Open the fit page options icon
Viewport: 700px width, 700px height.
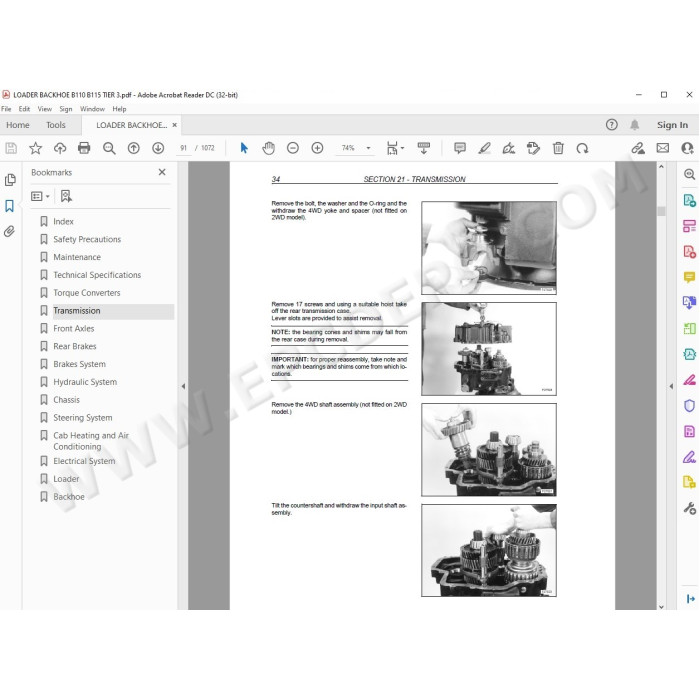(x=394, y=148)
